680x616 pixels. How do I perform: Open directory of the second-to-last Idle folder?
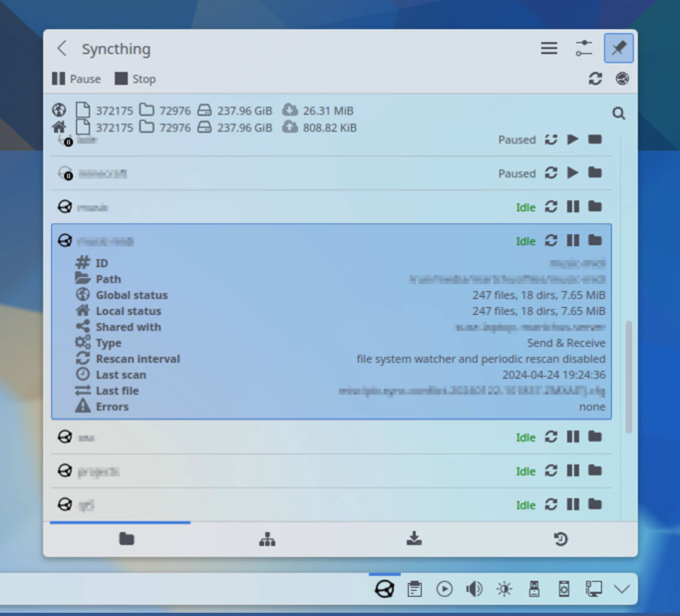click(x=595, y=470)
